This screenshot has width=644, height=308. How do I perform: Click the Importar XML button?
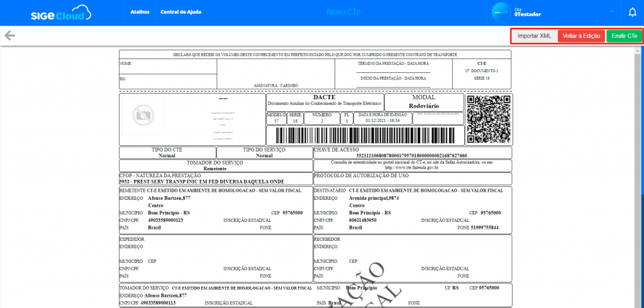[535, 36]
